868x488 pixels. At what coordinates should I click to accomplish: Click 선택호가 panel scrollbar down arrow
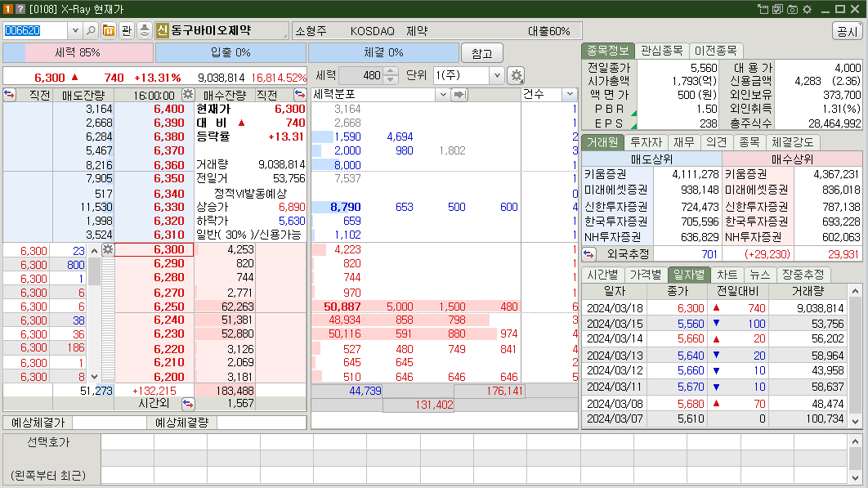point(855,477)
